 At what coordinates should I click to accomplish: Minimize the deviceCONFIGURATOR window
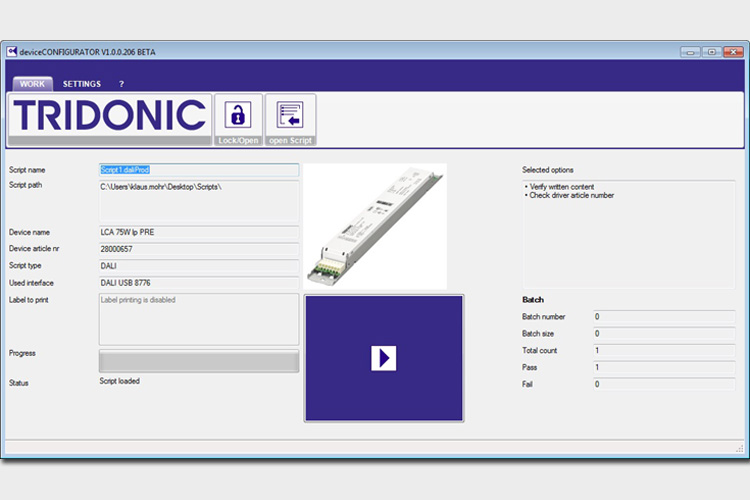click(x=690, y=52)
